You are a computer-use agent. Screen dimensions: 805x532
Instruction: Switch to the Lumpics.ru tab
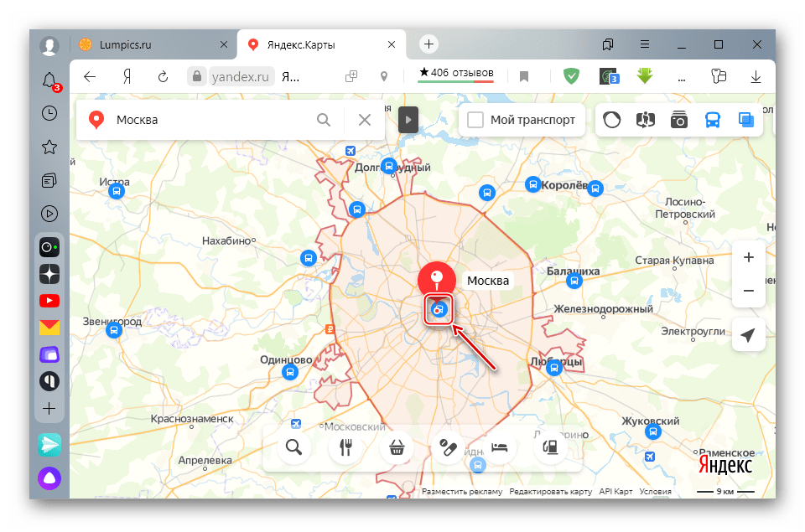click(x=151, y=44)
